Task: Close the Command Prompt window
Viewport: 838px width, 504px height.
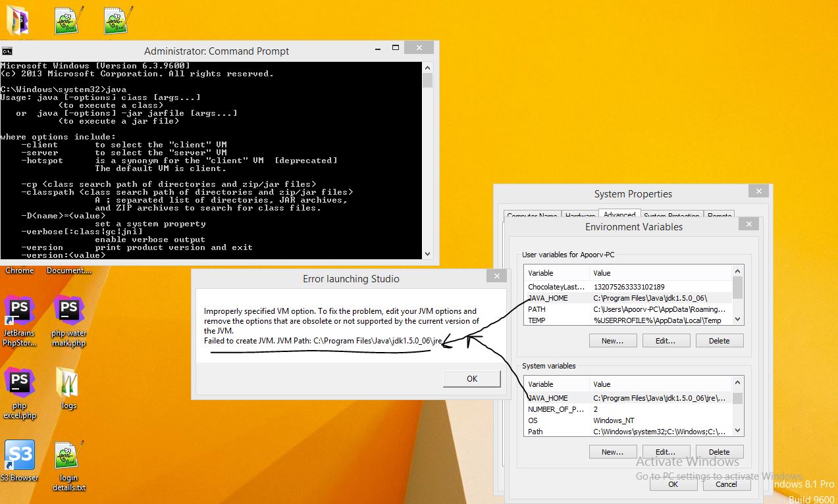Action: tap(419, 47)
